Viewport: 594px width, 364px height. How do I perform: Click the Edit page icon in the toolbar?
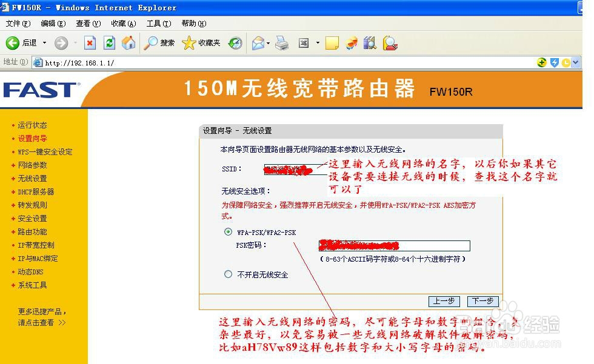click(x=304, y=43)
